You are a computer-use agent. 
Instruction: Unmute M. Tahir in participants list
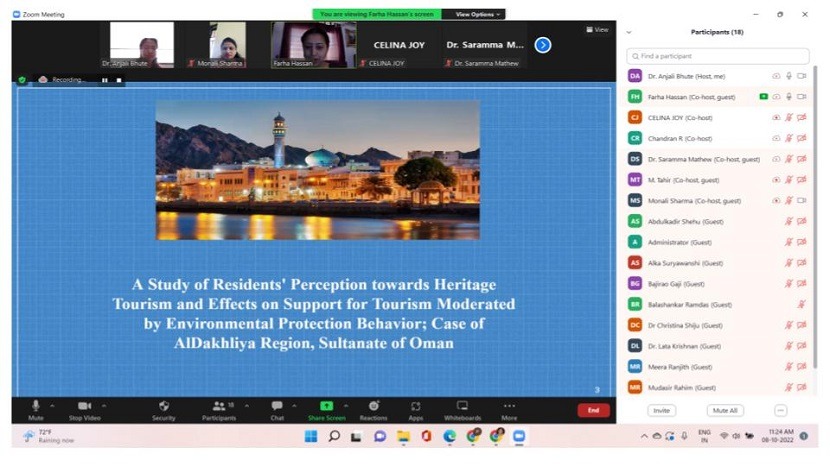click(x=789, y=180)
